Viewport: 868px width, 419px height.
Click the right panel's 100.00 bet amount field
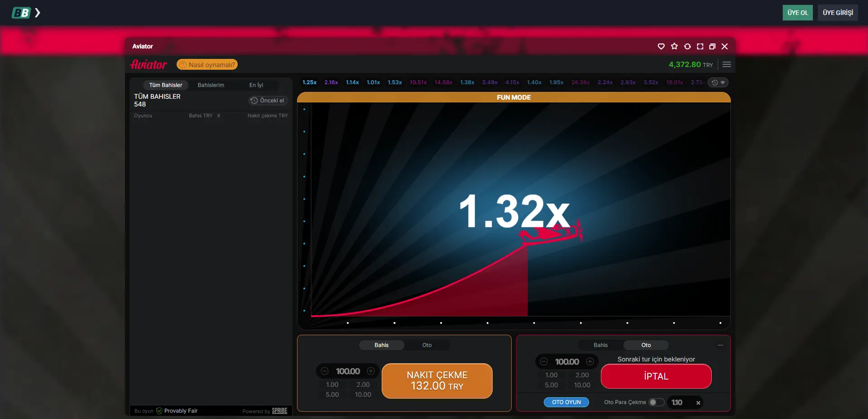[567, 362]
